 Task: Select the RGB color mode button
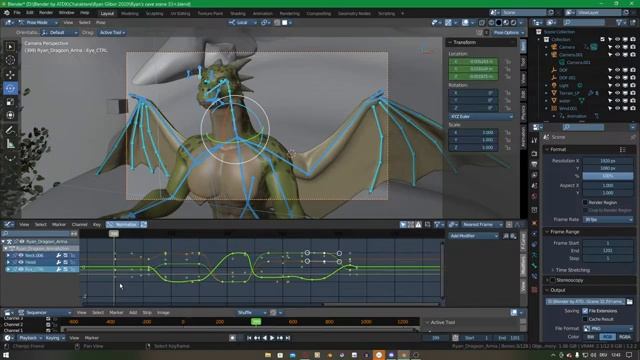click(x=607, y=337)
